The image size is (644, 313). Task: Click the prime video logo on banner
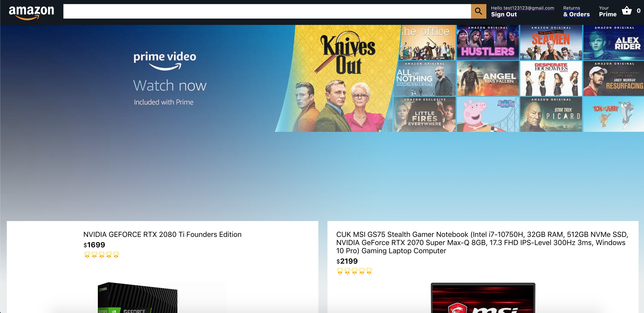point(165,61)
